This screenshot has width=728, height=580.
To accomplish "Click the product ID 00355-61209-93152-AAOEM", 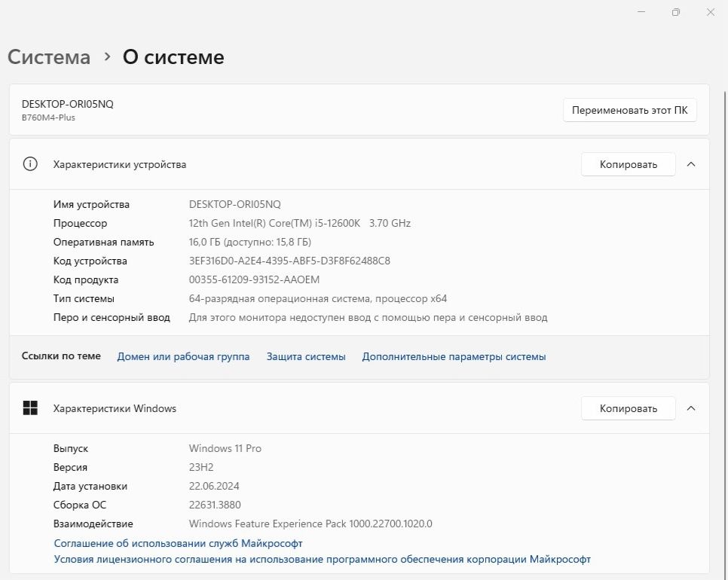I will coord(255,279).
